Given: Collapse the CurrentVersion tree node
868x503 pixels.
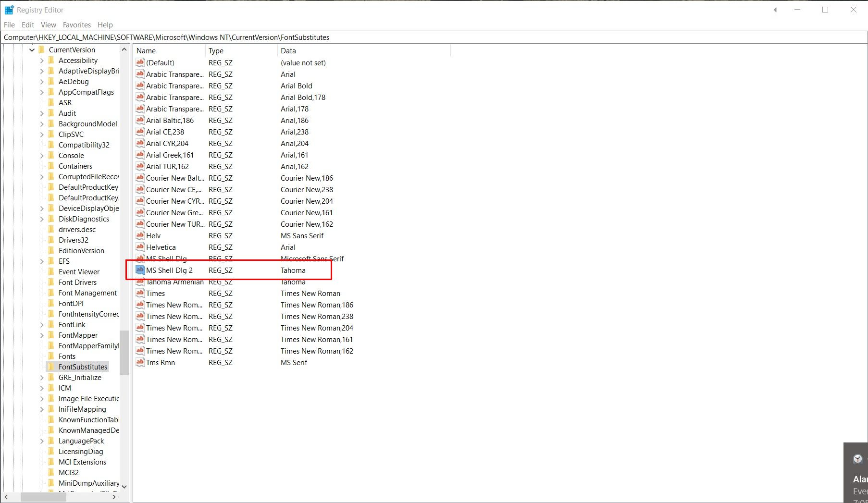Looking at the screenshot, I should [32, 49].
